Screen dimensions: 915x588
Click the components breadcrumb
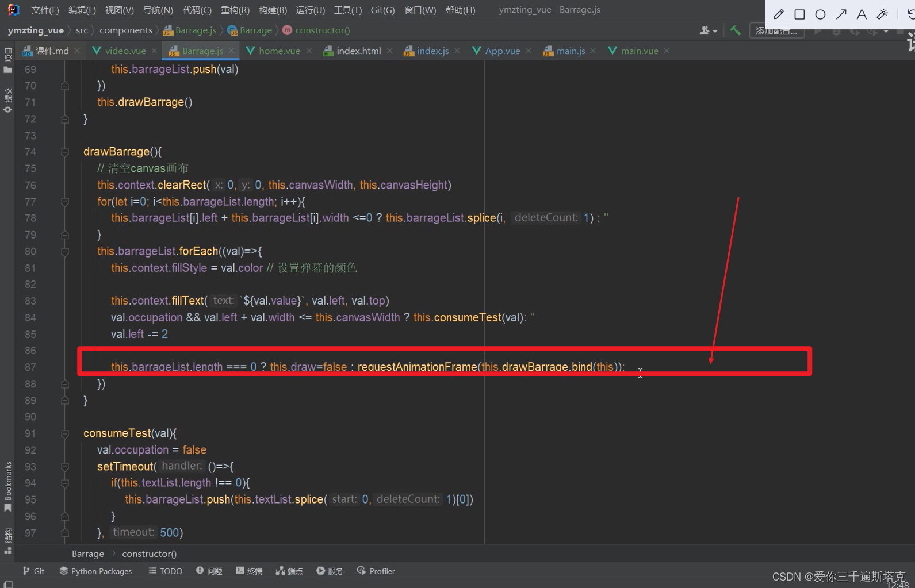(126, 30)
